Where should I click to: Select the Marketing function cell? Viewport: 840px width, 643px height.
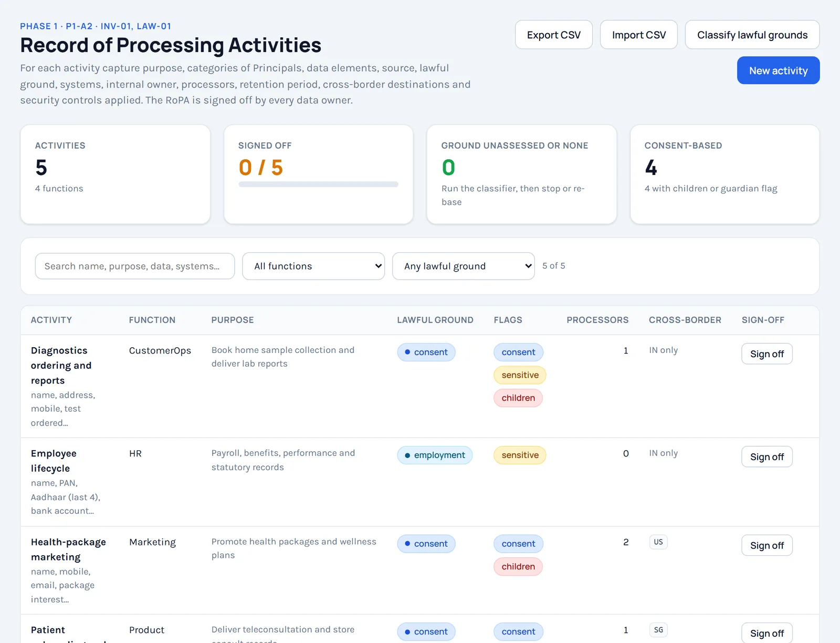tap(152, 542)
